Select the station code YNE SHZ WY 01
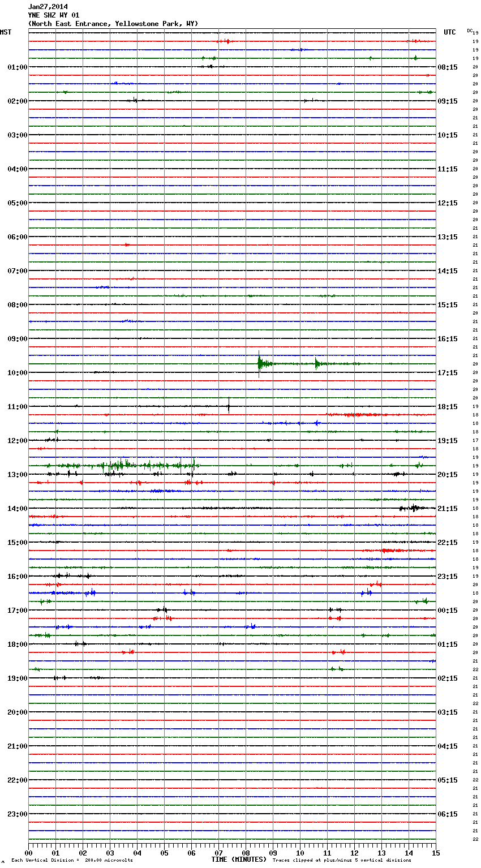This screenshot has width=481, height=868. pyautogui.click(x=53, y=15)
